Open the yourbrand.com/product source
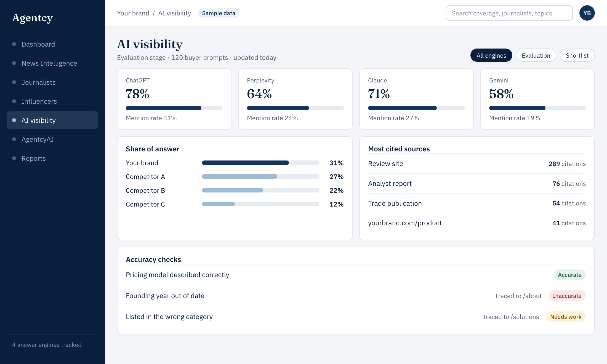Image resolution: width=607 pixels, height=364 pixels. (477, 223)
